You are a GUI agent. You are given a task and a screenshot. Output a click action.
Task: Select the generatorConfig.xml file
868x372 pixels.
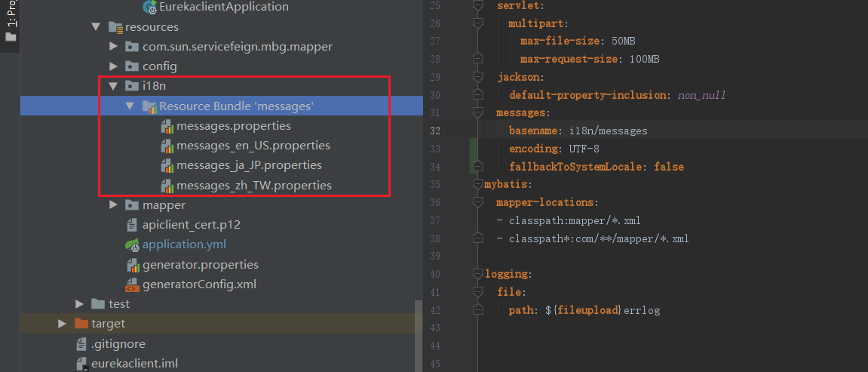(199, 284)
